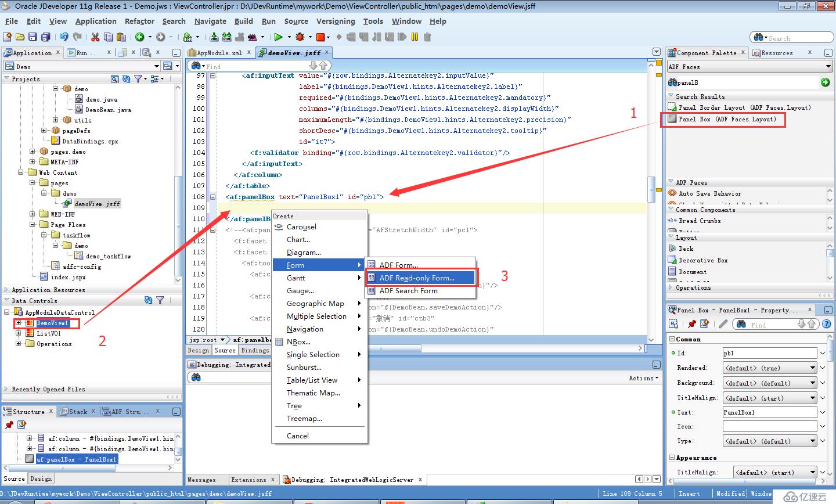Collapse the AppModuleDataControl node
Screen dimensions: 836x504
coord(7,312)
